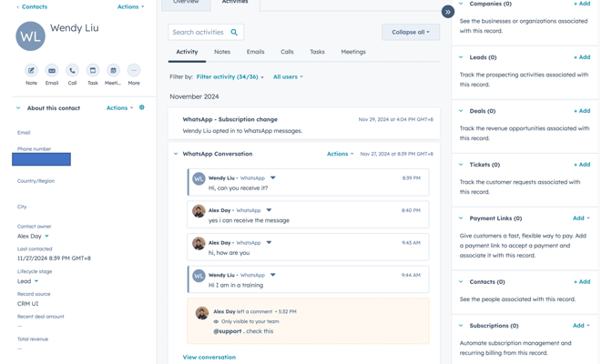Screen dimensions: 602x364
Task: Collapse the Contacts (0) section
Action: [461, 281]
